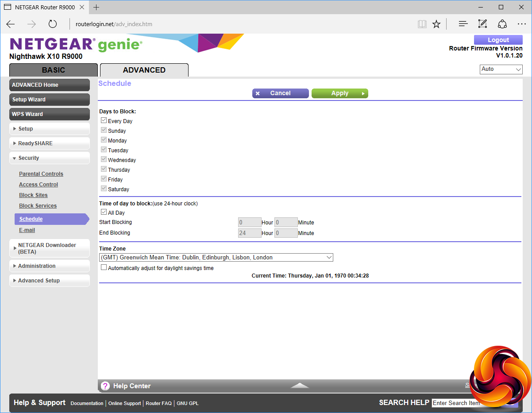Apply the schedule settings
The image size is (532, 413).
click(340, 93)
